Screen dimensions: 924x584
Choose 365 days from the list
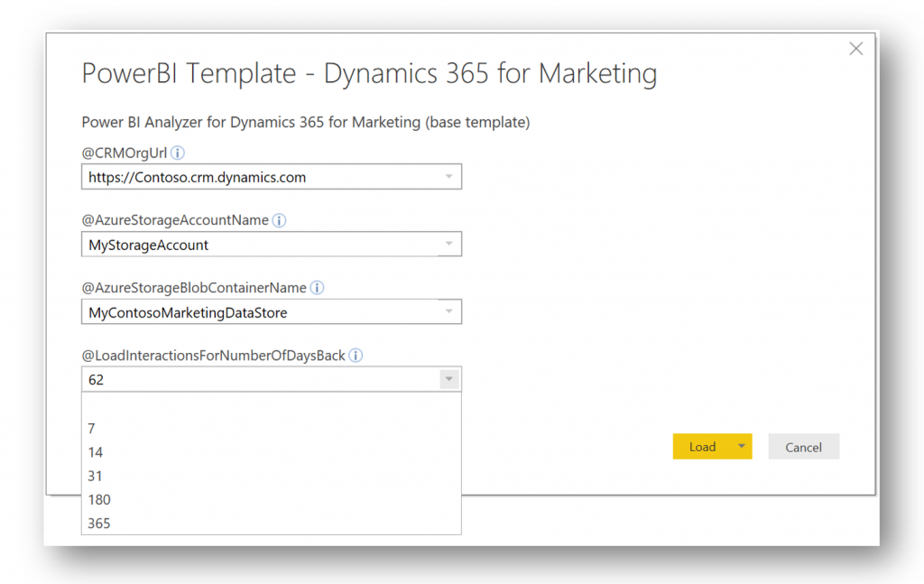[271, 523]
